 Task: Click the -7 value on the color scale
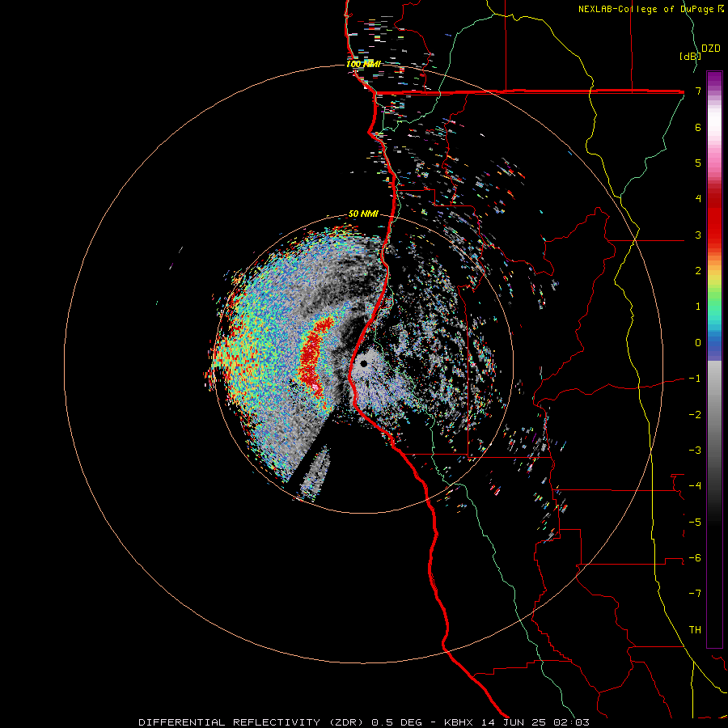click(695, 594)
